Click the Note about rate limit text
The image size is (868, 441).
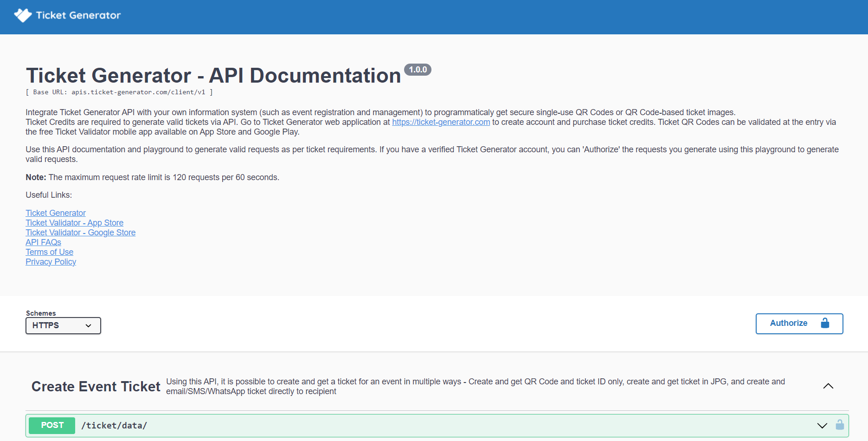pyautogui.click(x=152, y=177)
